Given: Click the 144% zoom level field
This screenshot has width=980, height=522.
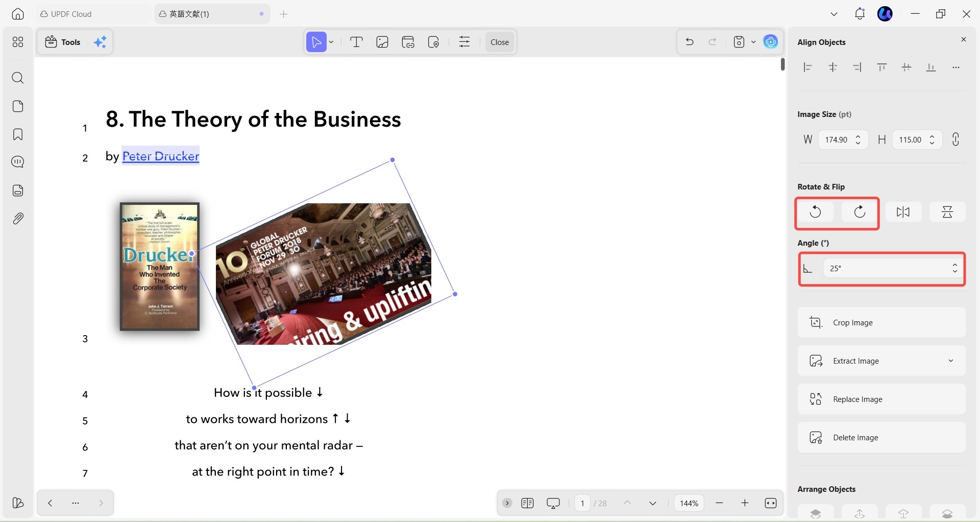Looking at the screenshot, I should click(x=689, y=503).
